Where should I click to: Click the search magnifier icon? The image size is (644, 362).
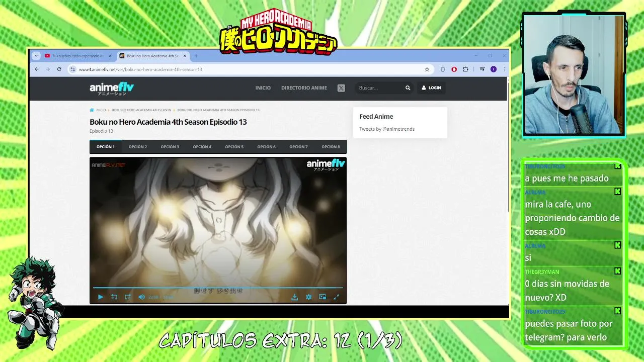(408, 88)
